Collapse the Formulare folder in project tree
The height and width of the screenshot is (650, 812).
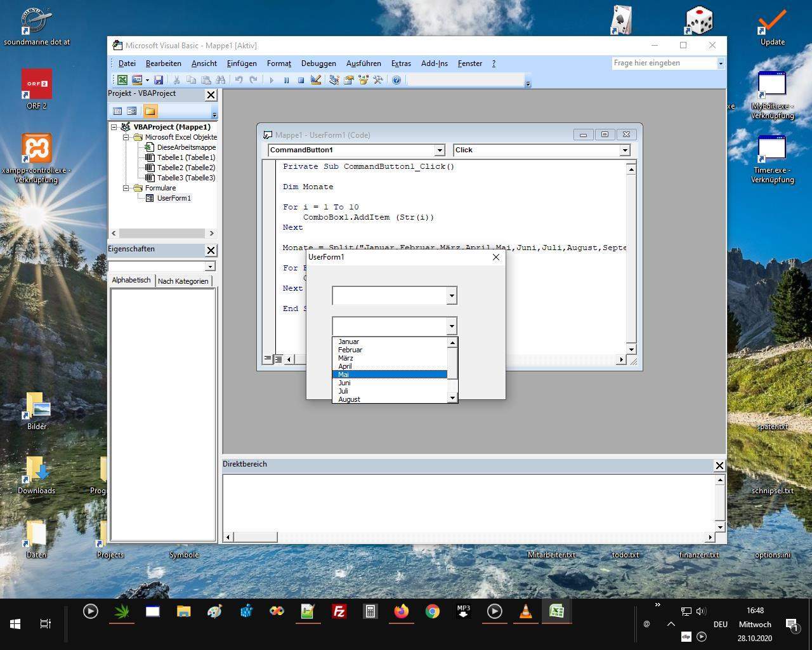[126, 188]
